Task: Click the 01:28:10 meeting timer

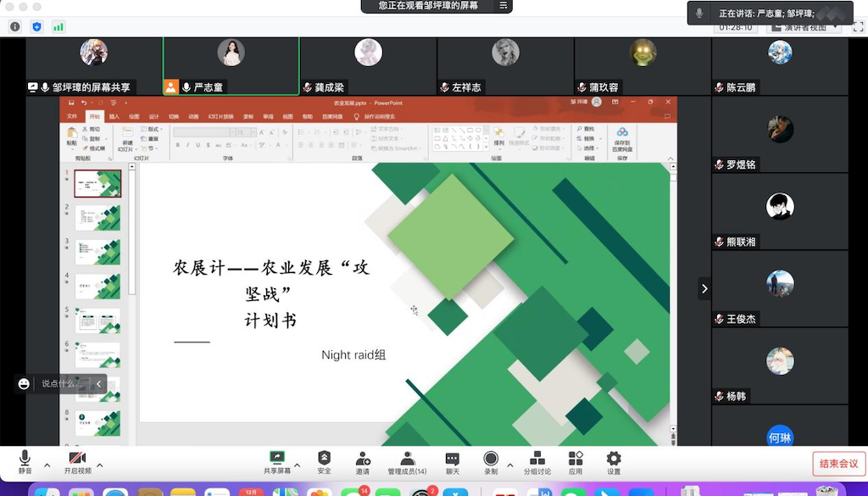Action: coord(735,27)
